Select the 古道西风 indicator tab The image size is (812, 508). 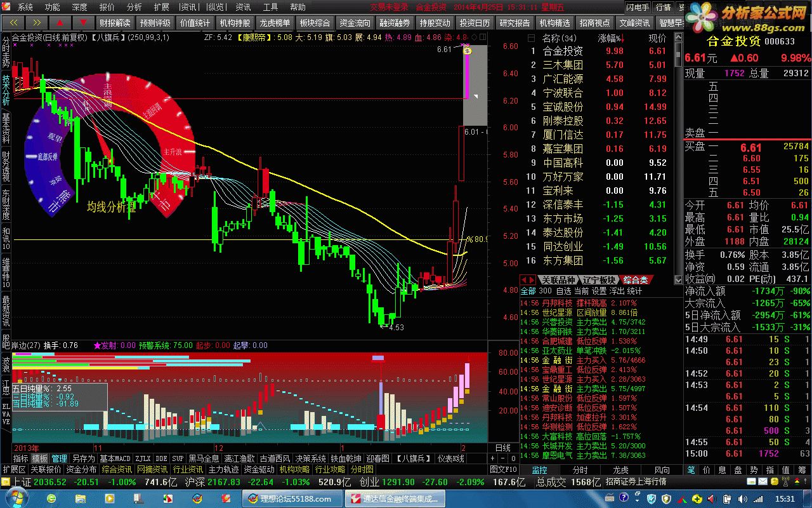[x=275, y=458]
